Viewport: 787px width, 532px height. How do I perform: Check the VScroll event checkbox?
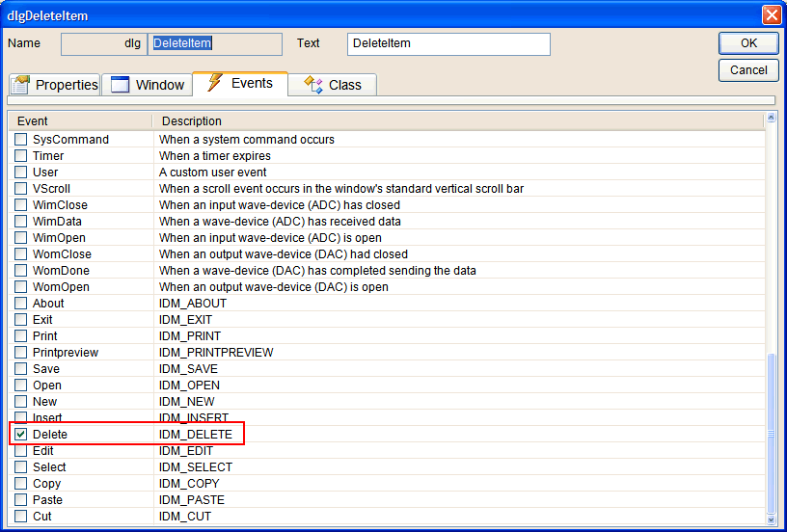pyautogui.click(x=20, y=189)
